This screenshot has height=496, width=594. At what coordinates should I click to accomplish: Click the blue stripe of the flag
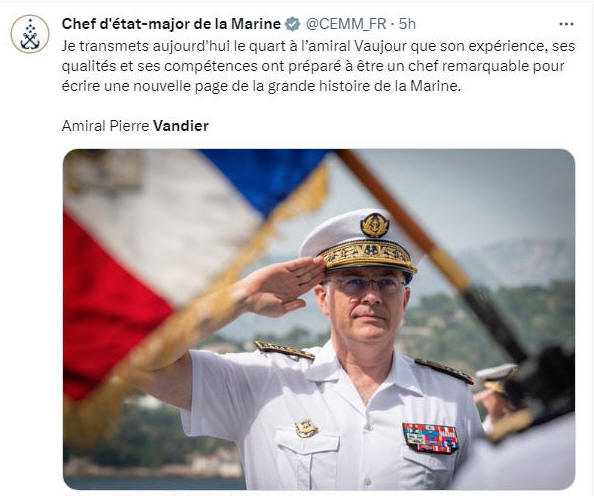(265, 178)
